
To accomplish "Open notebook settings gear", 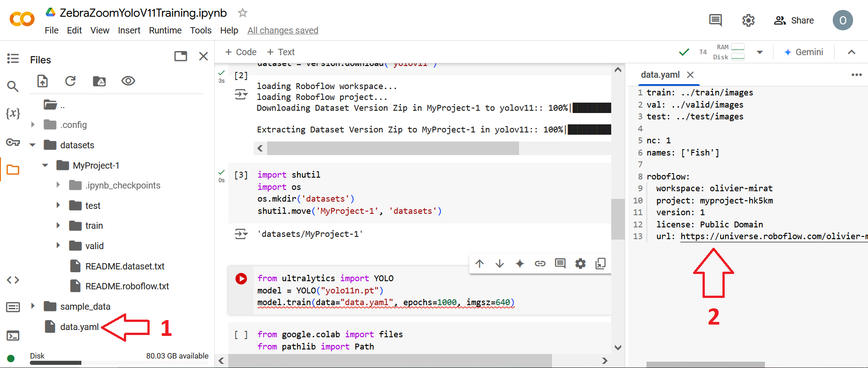I will tap(748, 20).
